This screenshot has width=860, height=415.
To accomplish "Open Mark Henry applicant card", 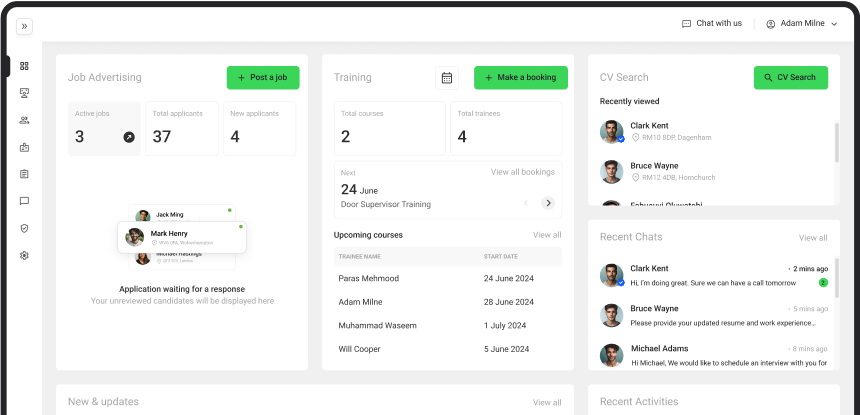I will pos(182,237).
